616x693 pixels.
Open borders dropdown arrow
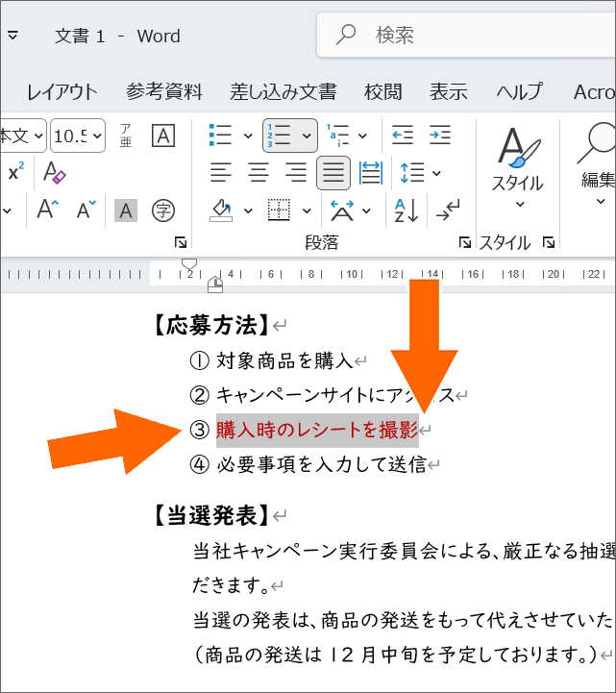[x=307, y=210]
